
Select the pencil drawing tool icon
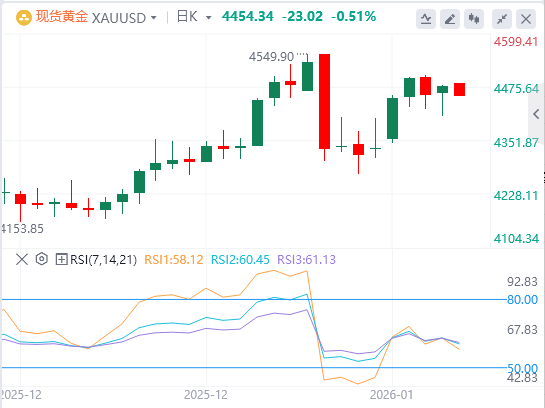[x=450, y=19]
